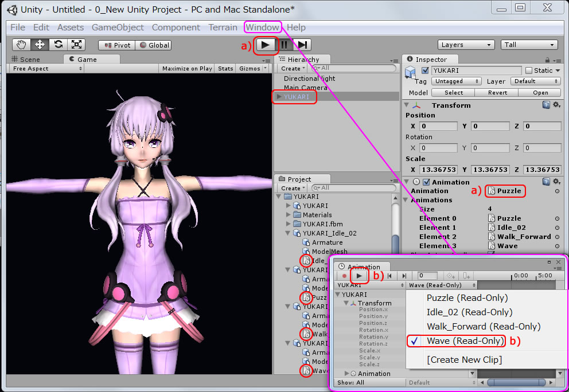569x392 pixels.
Task: Select the Hand pan tool
Action: pyautogui.click(x=22, y=44)
